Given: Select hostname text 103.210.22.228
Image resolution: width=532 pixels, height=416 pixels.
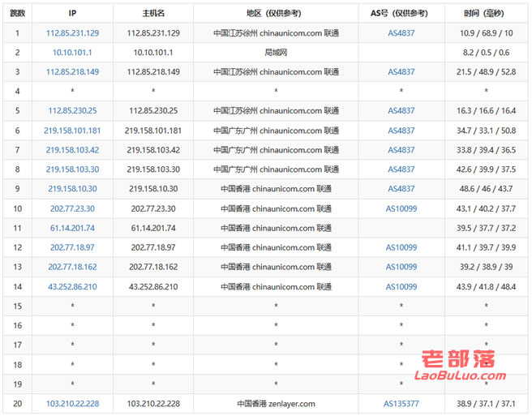Looking at the screenshot, I should point(153,404).
